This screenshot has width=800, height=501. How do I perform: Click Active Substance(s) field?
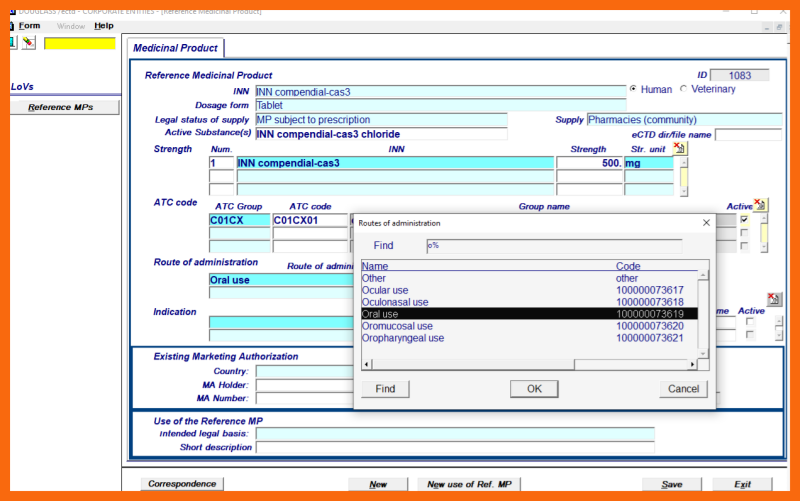click(381, 134)
